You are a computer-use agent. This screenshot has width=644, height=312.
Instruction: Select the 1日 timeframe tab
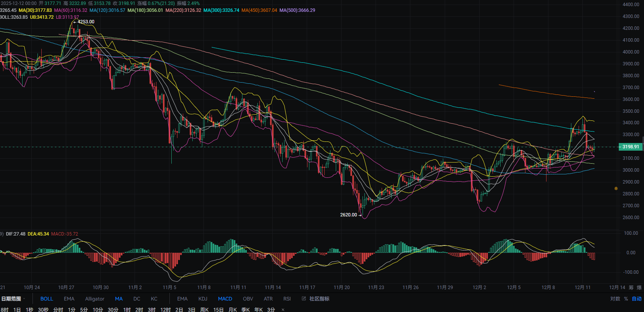point(17,310)
